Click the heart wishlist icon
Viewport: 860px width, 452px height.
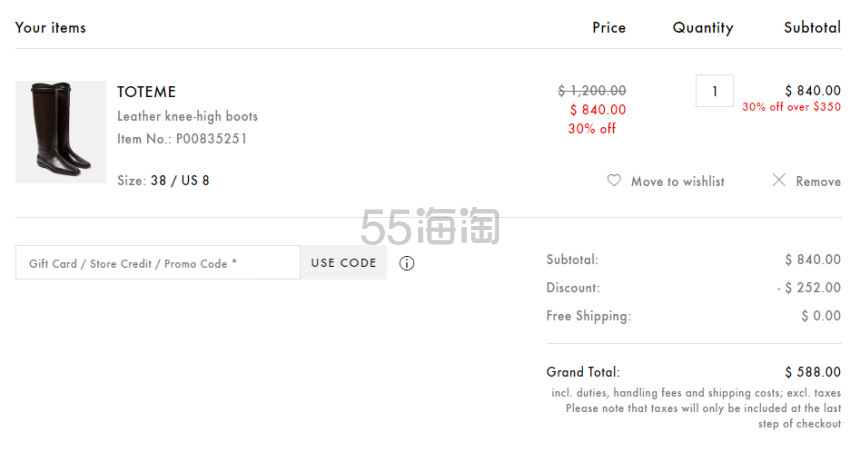[x=614, y=181]
